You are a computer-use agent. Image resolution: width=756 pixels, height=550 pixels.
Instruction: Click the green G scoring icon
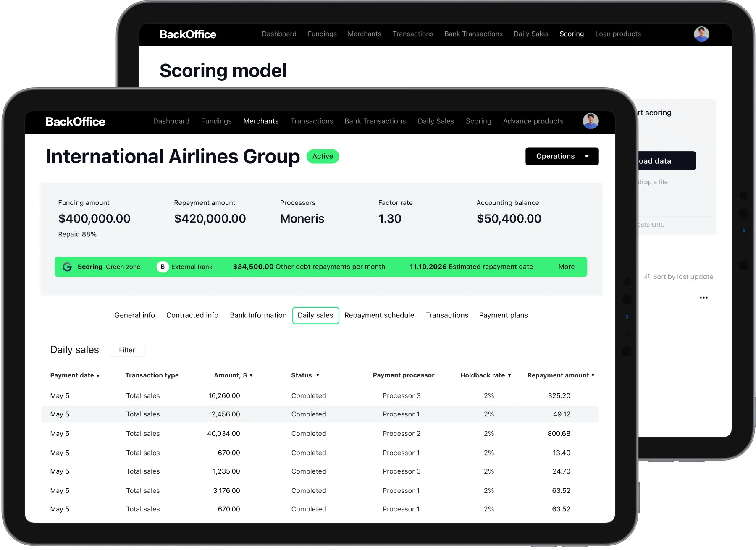(x=67, y=267)
